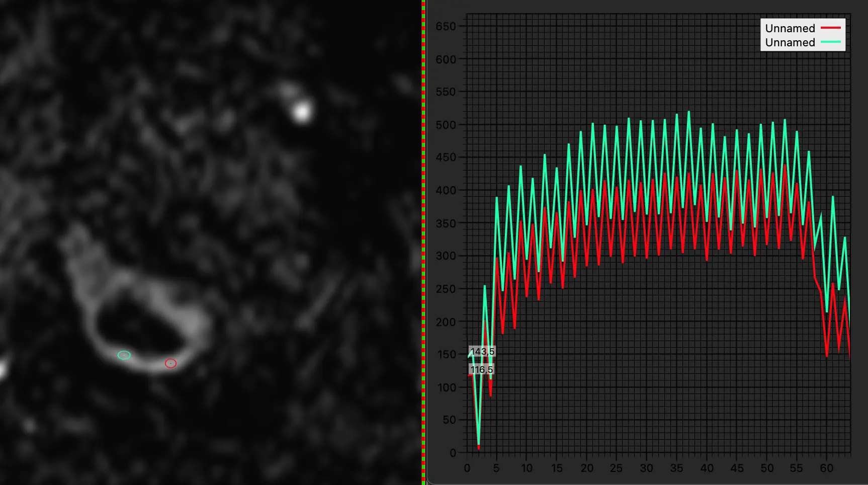
Task: Click the 60 label on the horizontal axis
Action: [x=826, y=468]
